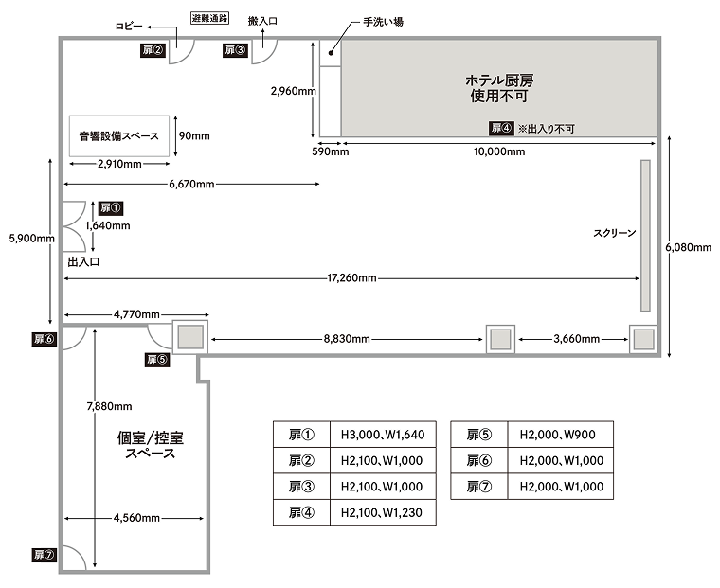Click the 避難通路 boxed label
This screenshot has width=720, height=588.
210,18
